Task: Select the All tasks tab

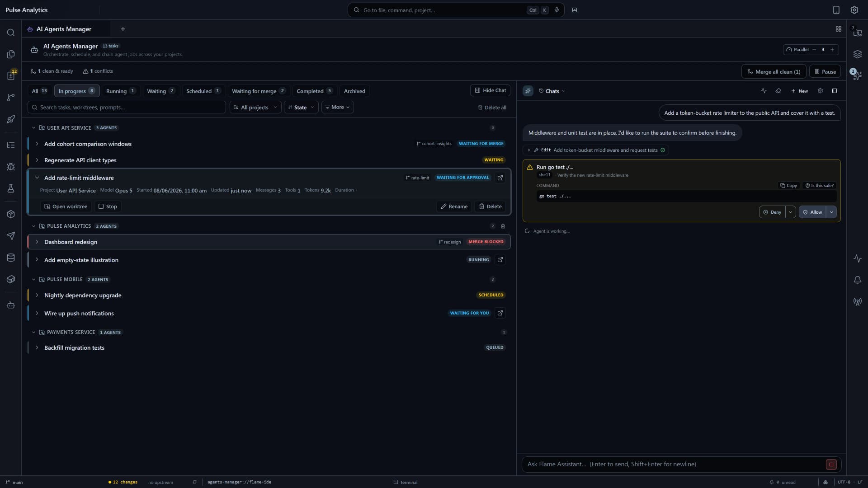Action: (x=39, y=91)
